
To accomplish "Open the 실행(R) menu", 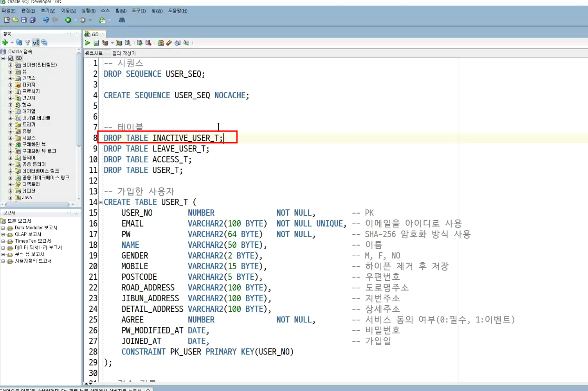I will (x=88, y=11).
